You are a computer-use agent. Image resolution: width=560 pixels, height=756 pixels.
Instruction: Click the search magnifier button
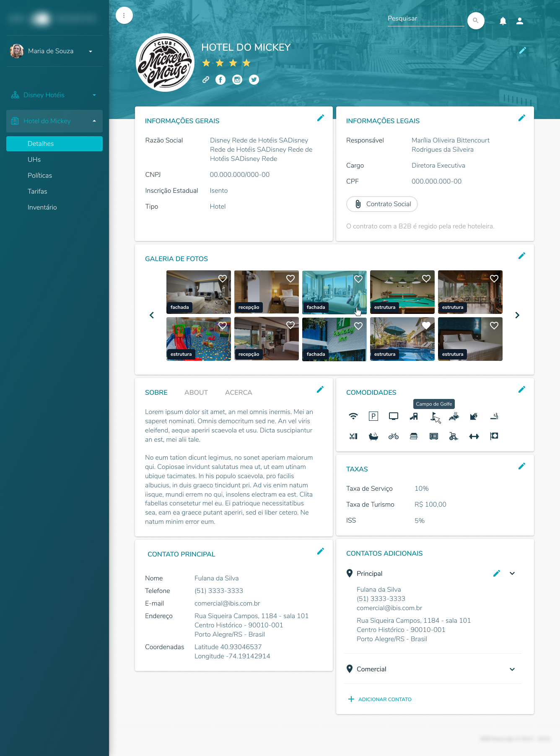click(x=476, y=21)
